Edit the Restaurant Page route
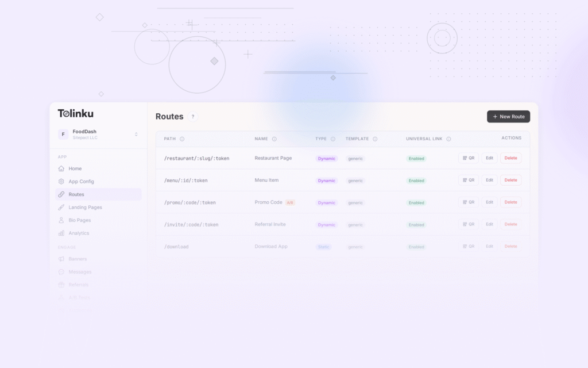The height and width of the screenshot is (368, 588). click(x=489, y=158)
